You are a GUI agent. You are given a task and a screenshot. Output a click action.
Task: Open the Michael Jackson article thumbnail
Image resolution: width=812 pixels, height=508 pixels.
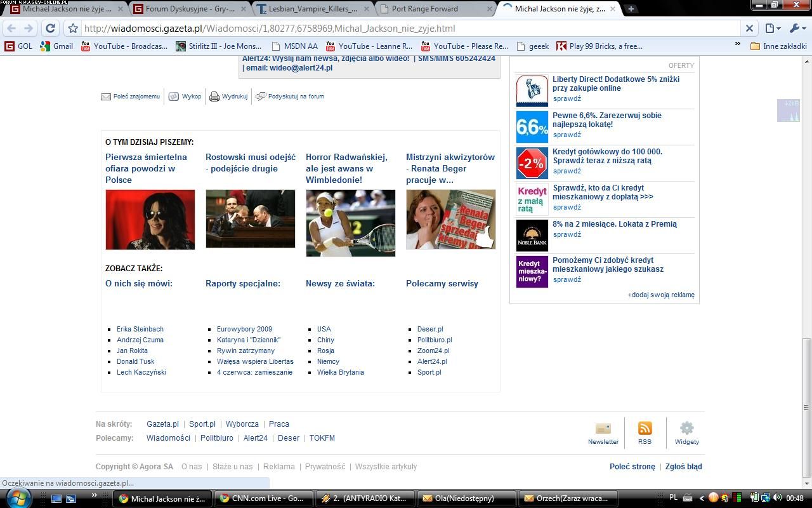pyautogui.click(x=150, y=220)
